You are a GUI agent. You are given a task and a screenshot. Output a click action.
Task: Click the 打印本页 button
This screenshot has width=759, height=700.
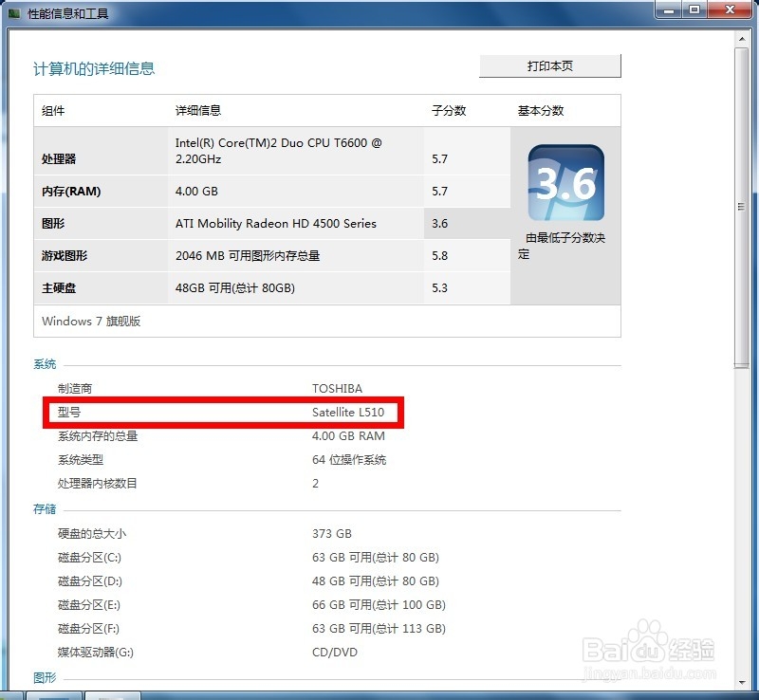tap(550, 65)
